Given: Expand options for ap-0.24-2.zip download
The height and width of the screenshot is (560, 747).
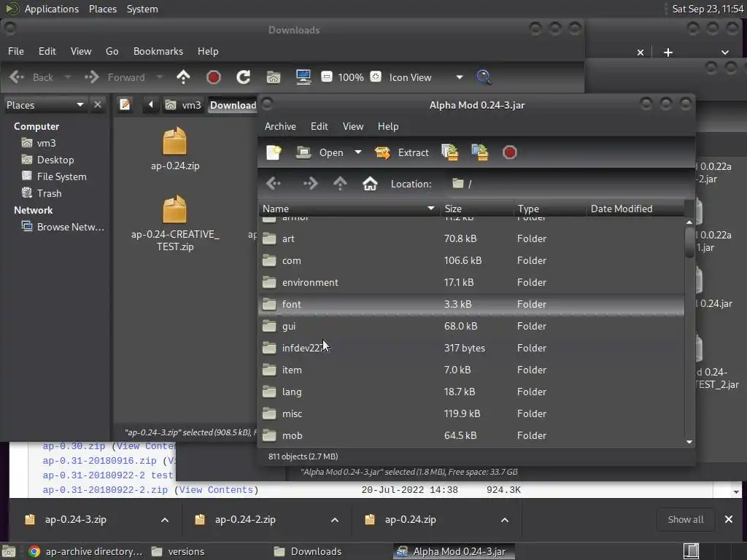Looking at the screenshot, I should click(x=334, y=520).
